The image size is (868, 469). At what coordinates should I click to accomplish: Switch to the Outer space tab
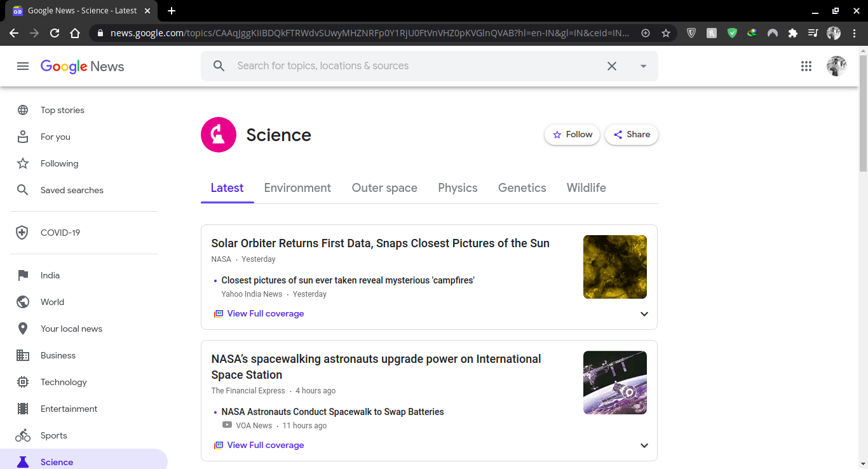(x=384, y=188)
